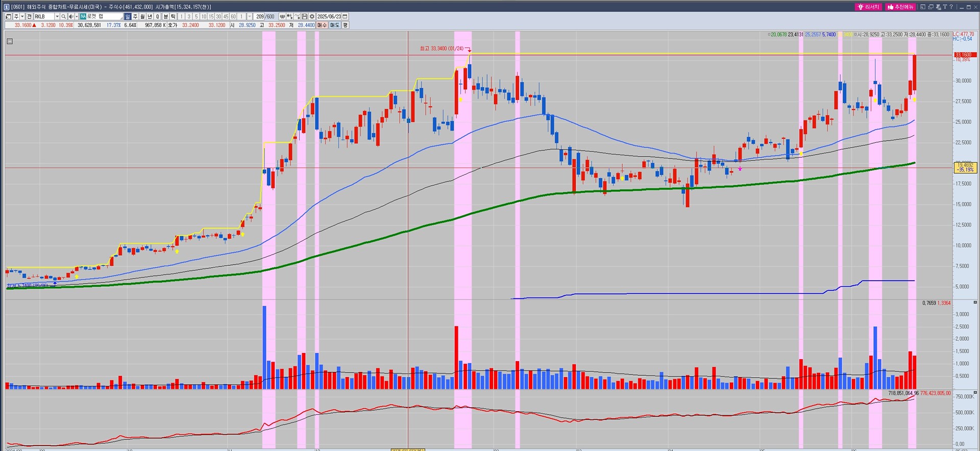Click the 로켓 랩 stock name field
The height and width of the screenshot is (451, 980).
(x=102, y=16)
